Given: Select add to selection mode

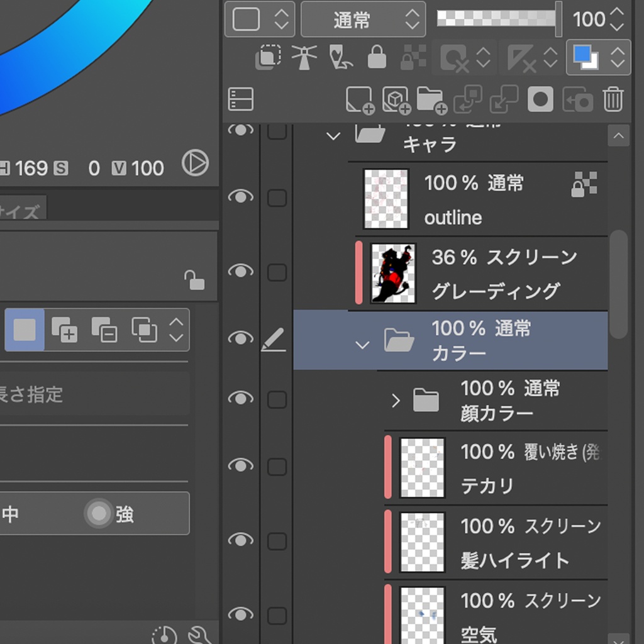Looking at the screenshot, I should click(65, 330).
